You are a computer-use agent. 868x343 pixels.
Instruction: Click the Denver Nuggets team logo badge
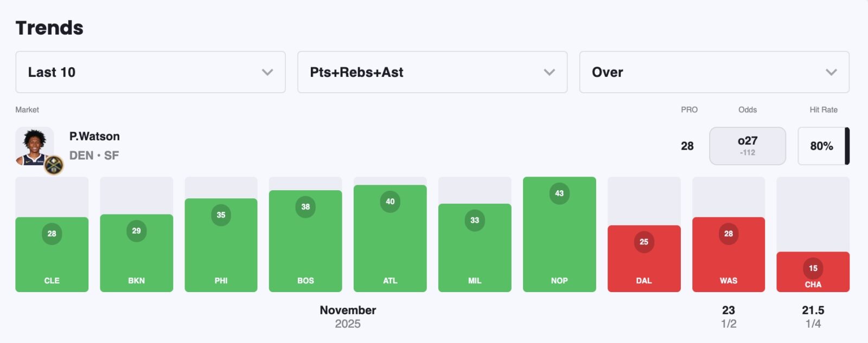[x=54, y=165]
